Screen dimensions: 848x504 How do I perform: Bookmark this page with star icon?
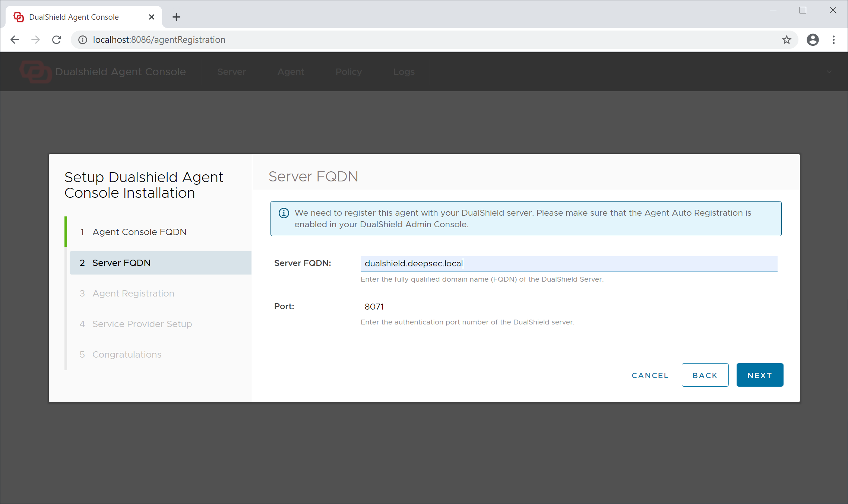(787, 40)
